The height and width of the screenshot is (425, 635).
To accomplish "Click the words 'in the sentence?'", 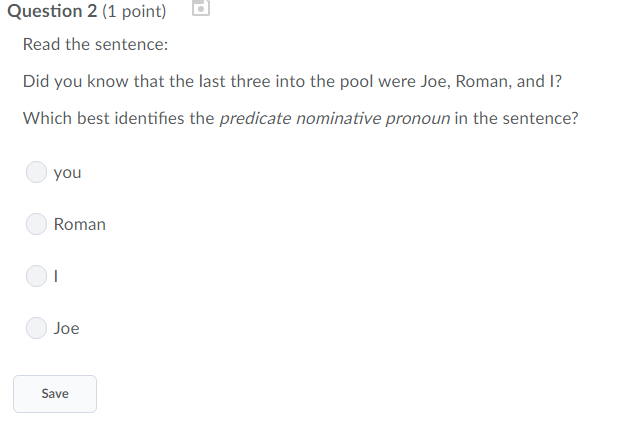I will point(516,118).
